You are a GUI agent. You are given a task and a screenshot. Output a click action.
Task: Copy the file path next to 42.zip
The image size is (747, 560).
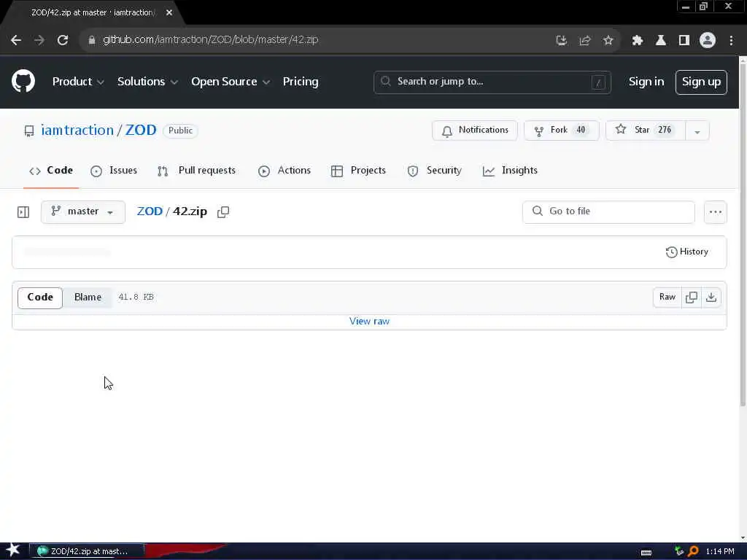pyautogui.click(x=223, y=211)
